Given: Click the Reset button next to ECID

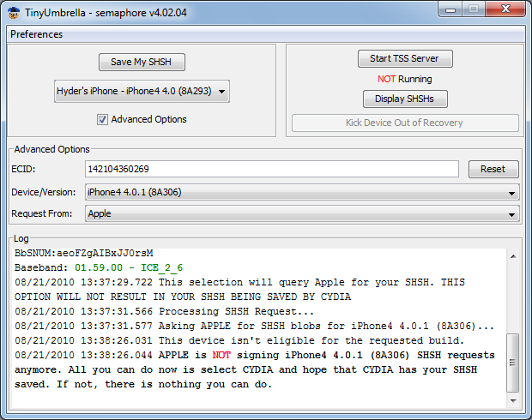Looking at the screenshot, I should point(493,169).
